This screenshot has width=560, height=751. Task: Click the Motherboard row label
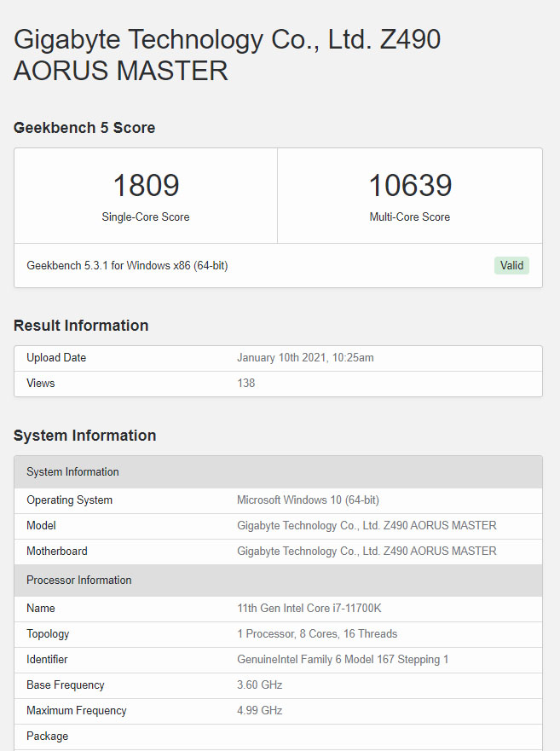tap(57, 551)
